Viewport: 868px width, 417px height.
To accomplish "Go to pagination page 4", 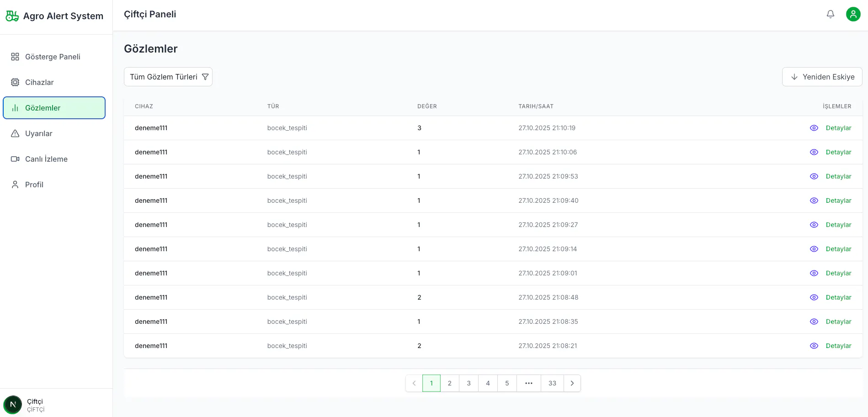I will pyautogui.click(x=488, y=383).
